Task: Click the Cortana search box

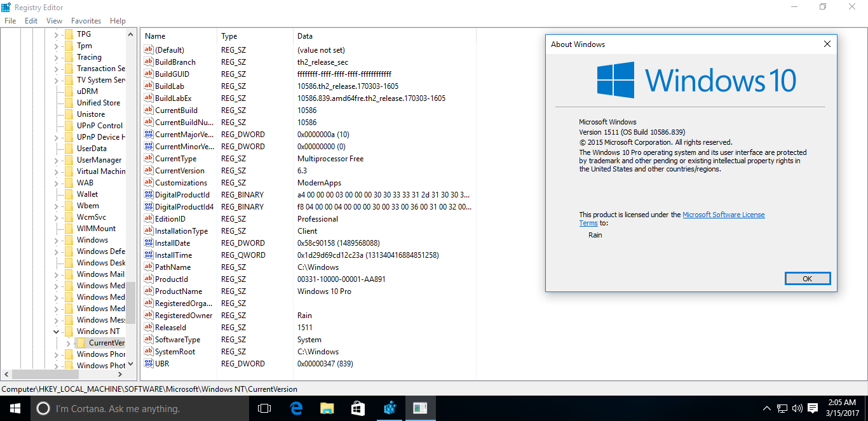Action: pyautogui.click(x=139, y=408)
